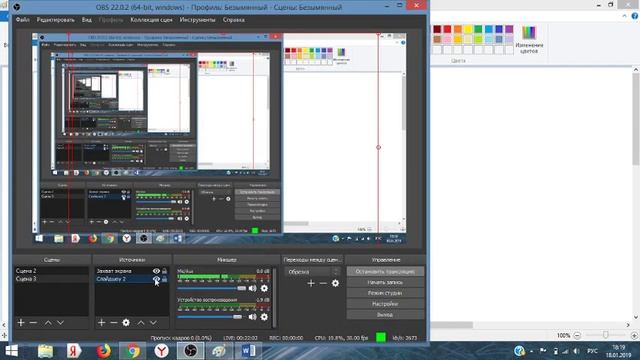Move source up in Sources list

[141, 322]
